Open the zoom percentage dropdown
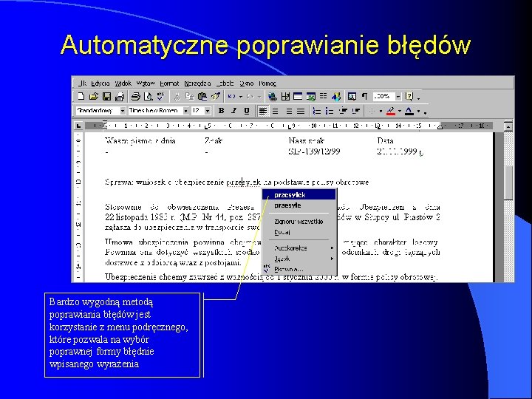The width and height of the screenshot is (532, 399). [x=398, y=97]
